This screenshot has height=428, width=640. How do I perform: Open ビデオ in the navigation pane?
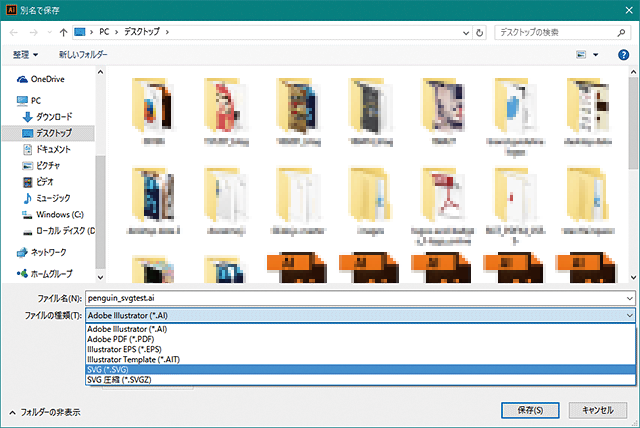pyautogui.click(x=38, y=182)
